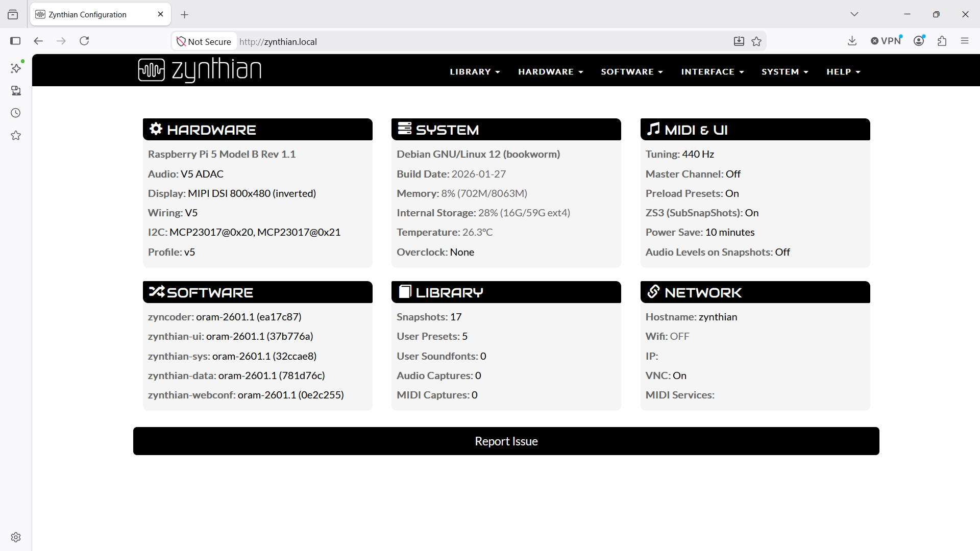
Task: Open the INTERFACE dropdown menu
Action: (713, 72)
